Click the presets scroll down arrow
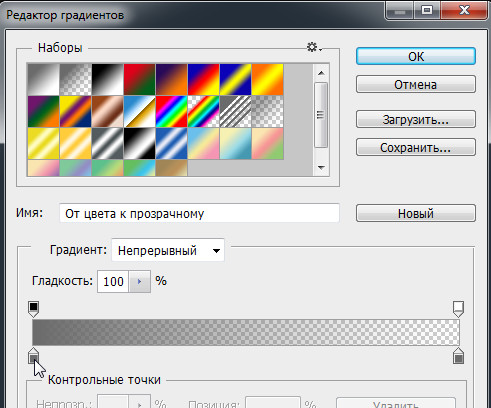The width and height of the screenshot is (491, 408). click(x=321, y=168)
